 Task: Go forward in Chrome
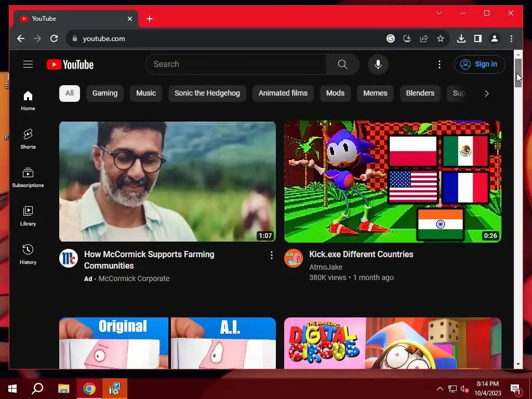[x=37, y=38]
